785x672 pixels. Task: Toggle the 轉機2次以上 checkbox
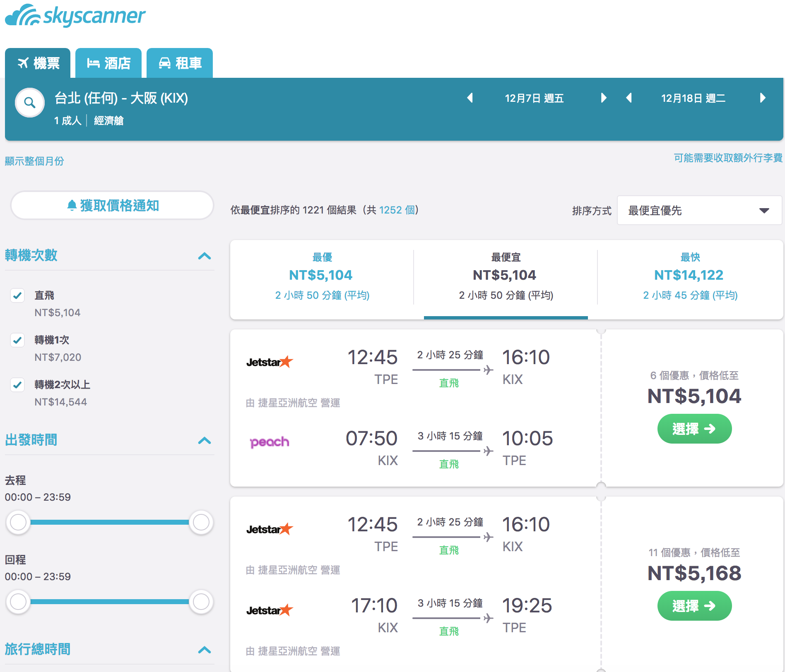point(17,385)
